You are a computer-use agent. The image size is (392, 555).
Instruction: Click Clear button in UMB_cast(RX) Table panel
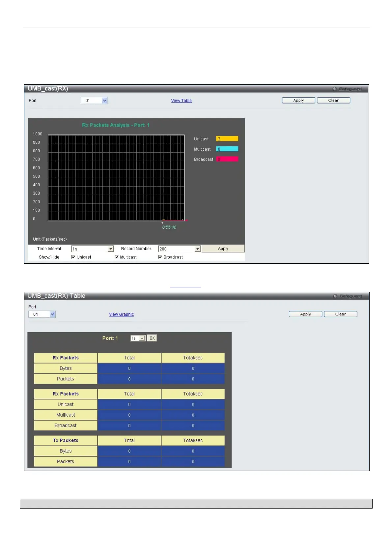(341, 314)
